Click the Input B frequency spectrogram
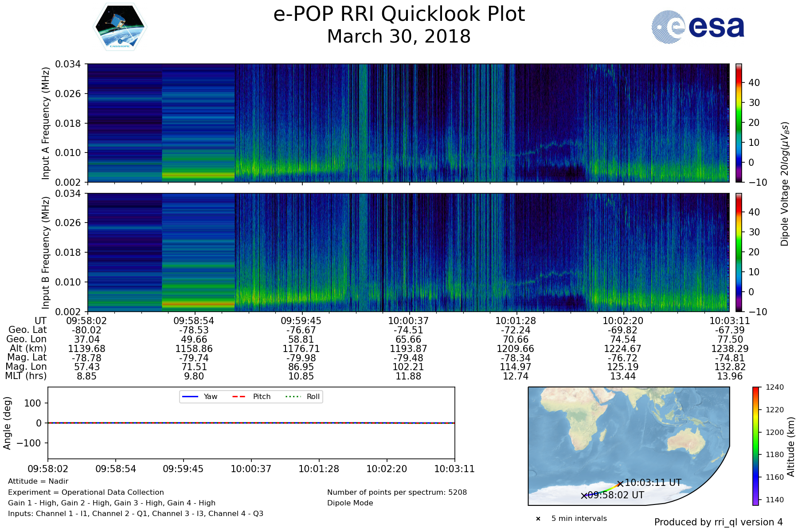Viewport: 798px width, 532px height. point(408,252)
